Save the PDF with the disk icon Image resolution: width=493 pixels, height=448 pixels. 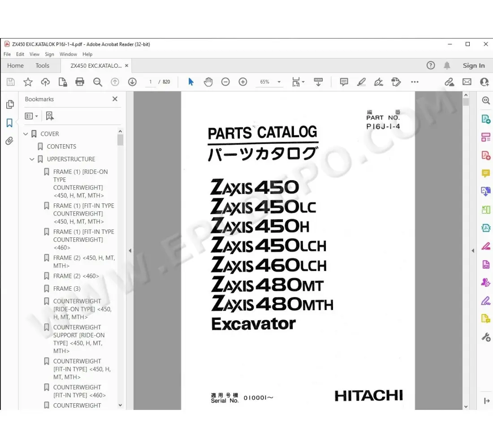(9, 82)
